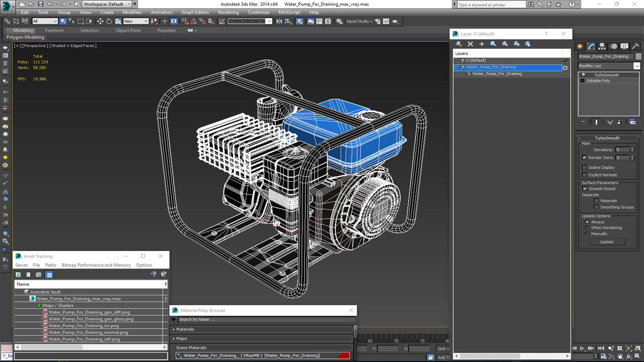The width and height of the screenshot is (644, 362).
Task: Click Pin Stack icon below modifier stack
Action: (x=583, y=122)
